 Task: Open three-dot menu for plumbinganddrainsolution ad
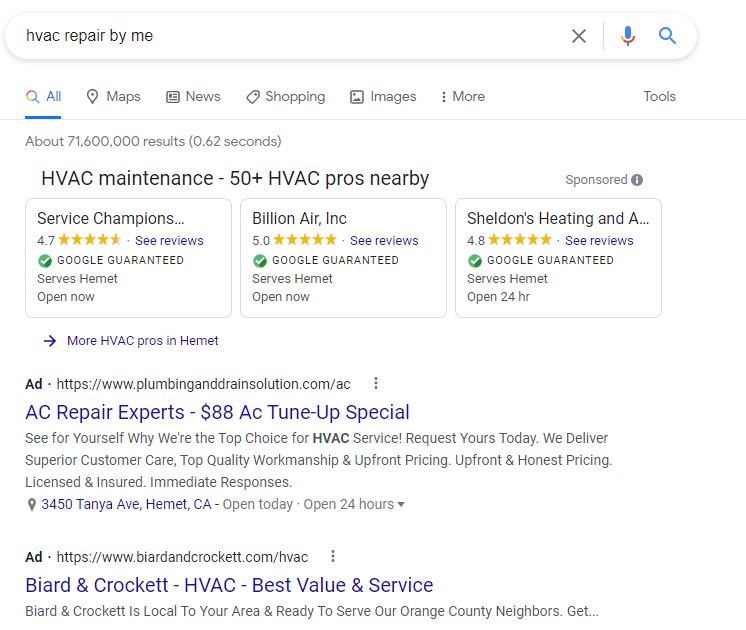click(x=376, y=384)
